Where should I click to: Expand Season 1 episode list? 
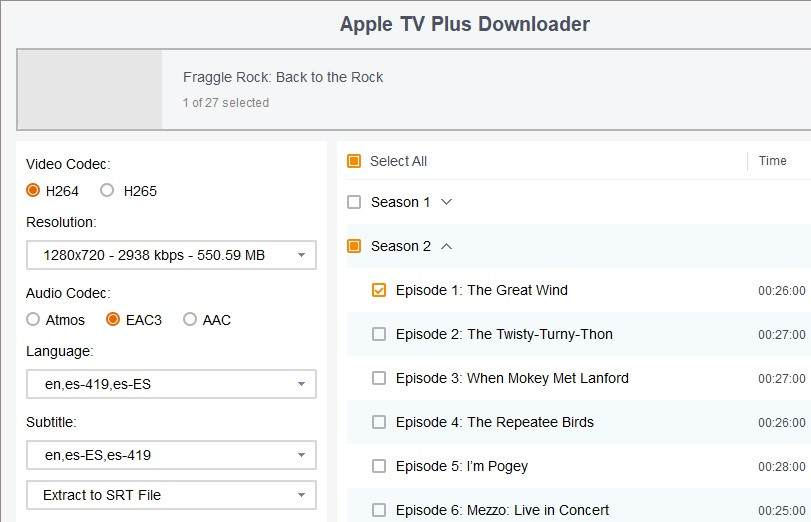click(x=446, y=202)
